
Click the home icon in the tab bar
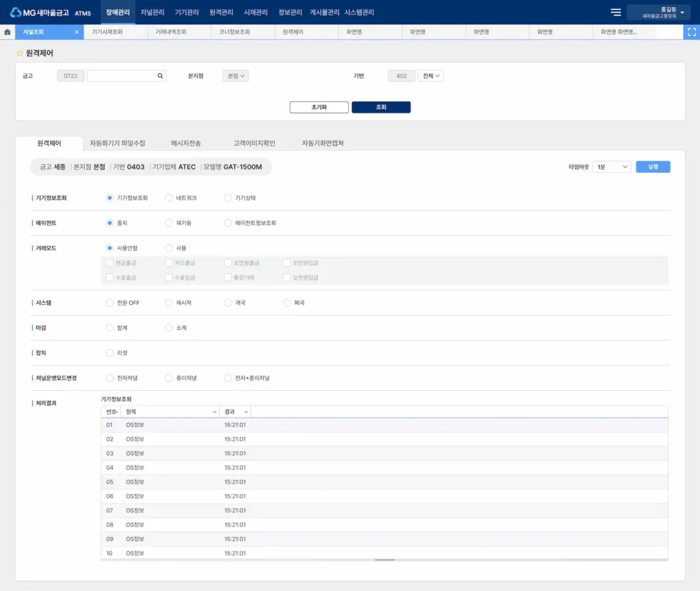point(7,32)
